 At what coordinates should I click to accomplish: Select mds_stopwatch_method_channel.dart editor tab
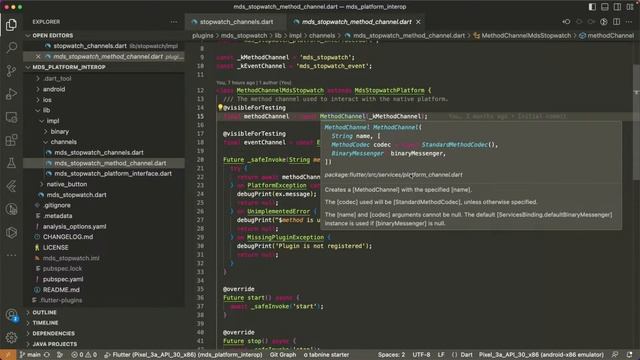(x=356, y=22)
